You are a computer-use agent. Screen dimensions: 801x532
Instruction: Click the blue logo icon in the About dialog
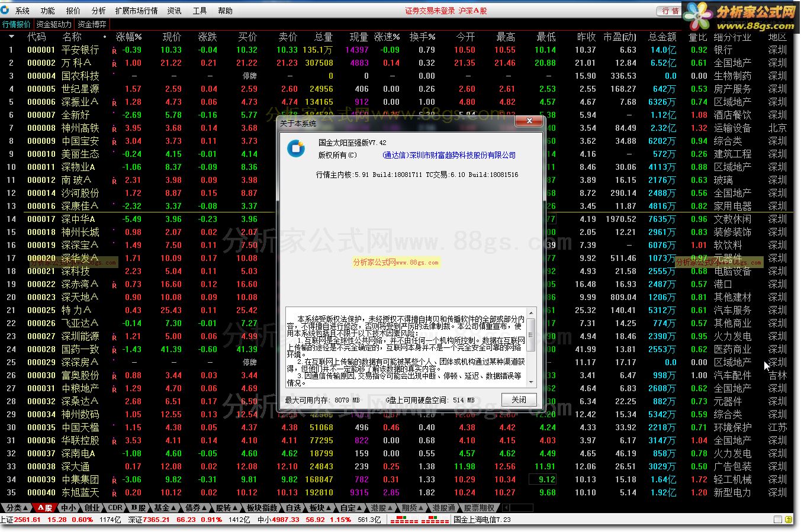click(x=296, y=149)
